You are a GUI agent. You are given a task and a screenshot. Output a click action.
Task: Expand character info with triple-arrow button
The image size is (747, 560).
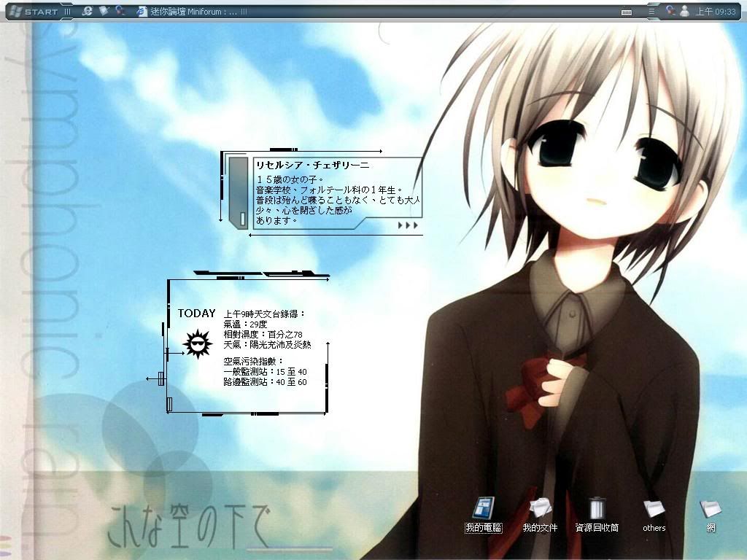(x=408, y=225)
